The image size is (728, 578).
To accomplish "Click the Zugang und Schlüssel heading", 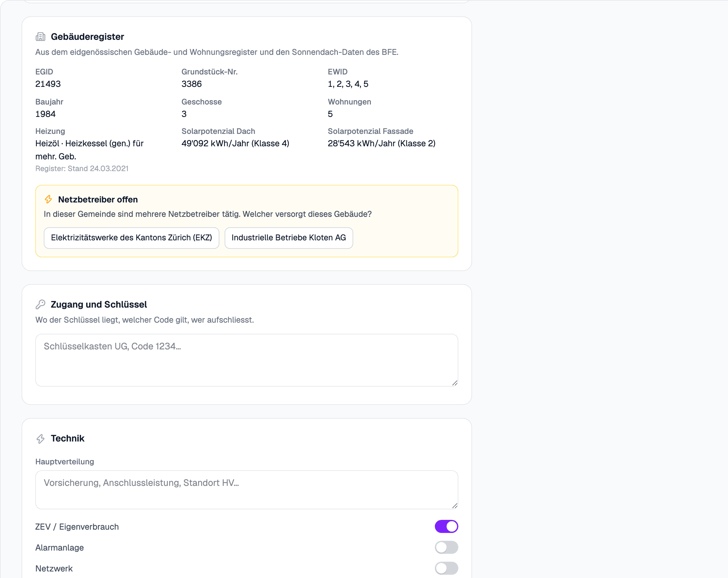I will (99, 304).
